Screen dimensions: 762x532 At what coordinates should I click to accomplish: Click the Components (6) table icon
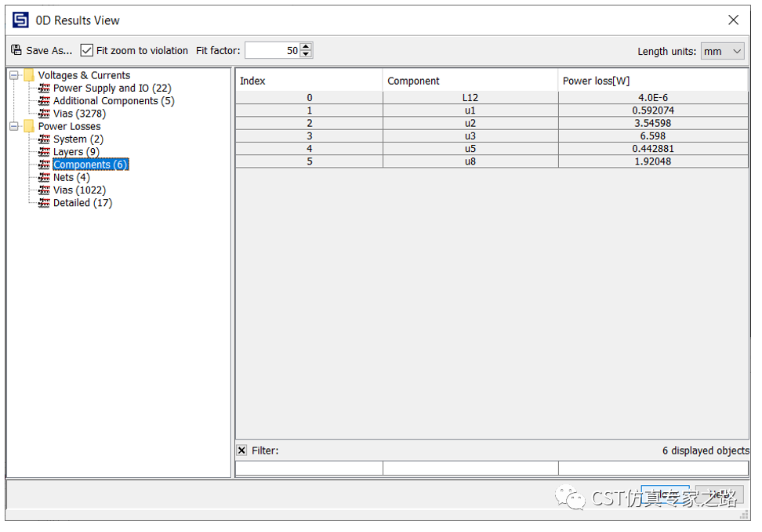pos(44,165)
